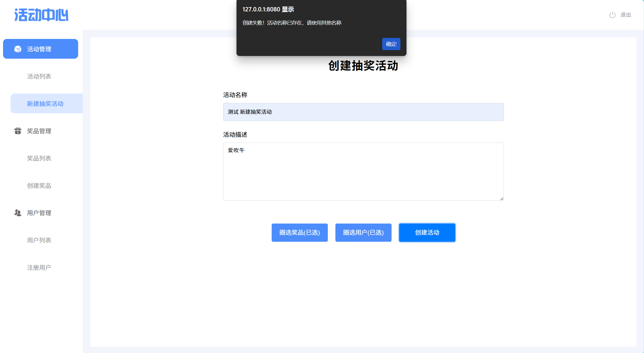Click the activity management cube icon
This screenshot has height=353, width=644.
tap(18, 49)
